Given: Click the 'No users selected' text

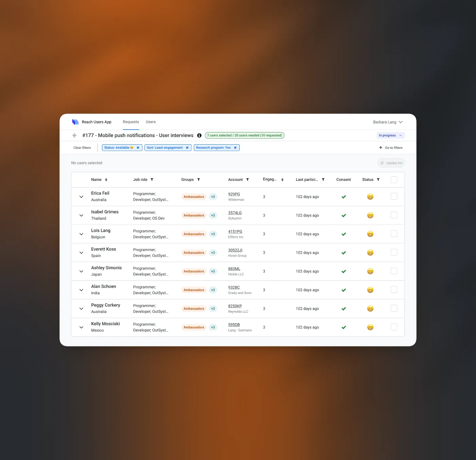Looking at the screenshot, I should pos(87,163).
